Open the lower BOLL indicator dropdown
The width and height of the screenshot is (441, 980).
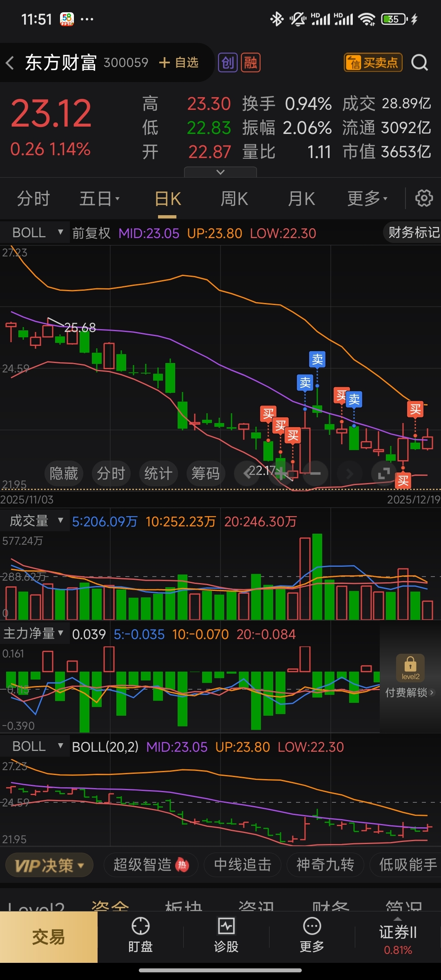tap(35, 746)
